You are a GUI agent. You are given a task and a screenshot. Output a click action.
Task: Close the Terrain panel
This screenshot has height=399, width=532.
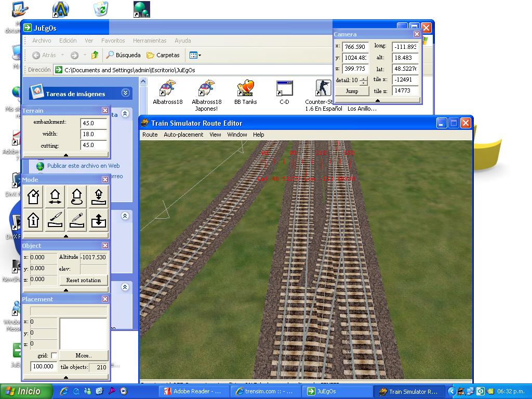click(105, 111)
